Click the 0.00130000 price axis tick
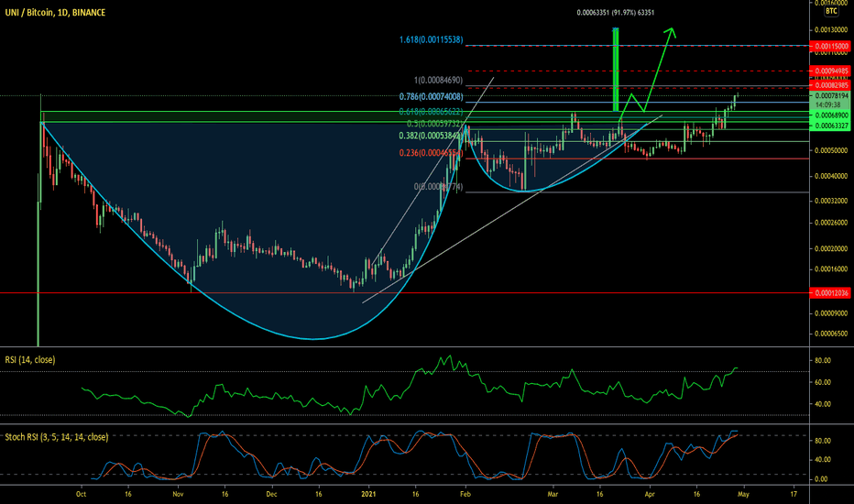The width and height of the screenshot is (854, 504). pyautogui.click(x=831, y=30)
